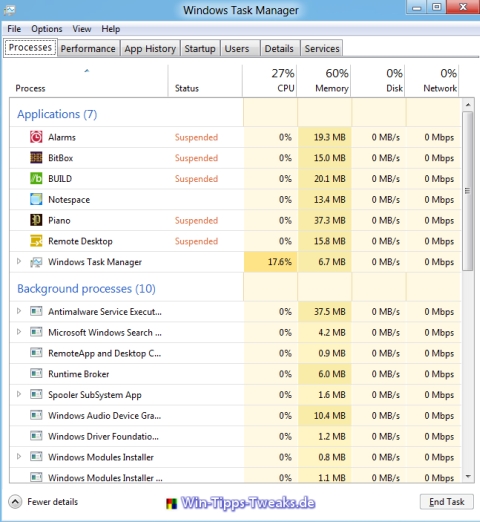
Task: Expand the Windows Modules Installer row
Action: pos(19,456)
